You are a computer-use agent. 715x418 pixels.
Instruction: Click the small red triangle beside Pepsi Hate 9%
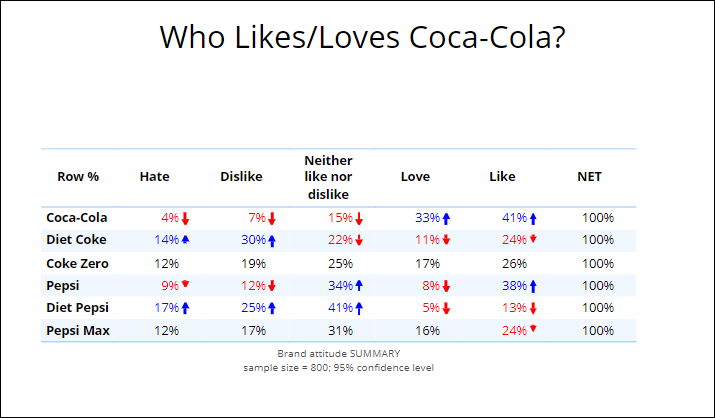(186, 284)
